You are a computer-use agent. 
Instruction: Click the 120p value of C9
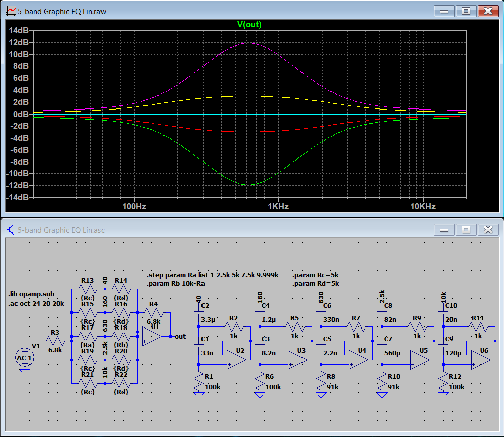coord(453,353)
